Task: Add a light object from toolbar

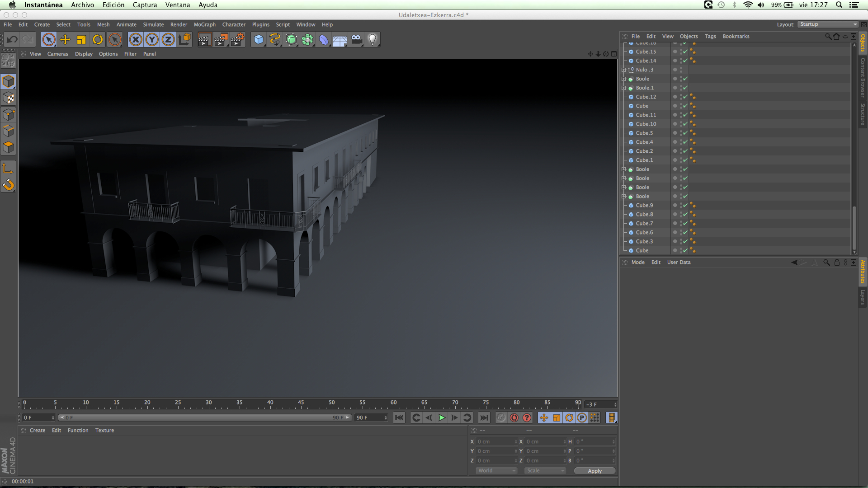Action: 372,40
